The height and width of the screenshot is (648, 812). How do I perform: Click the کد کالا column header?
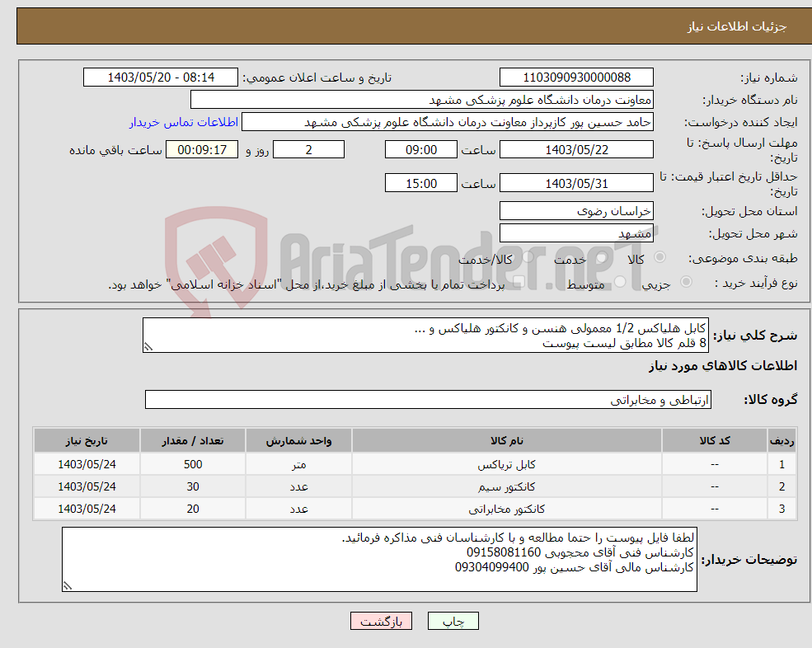[x=715, y=441]
